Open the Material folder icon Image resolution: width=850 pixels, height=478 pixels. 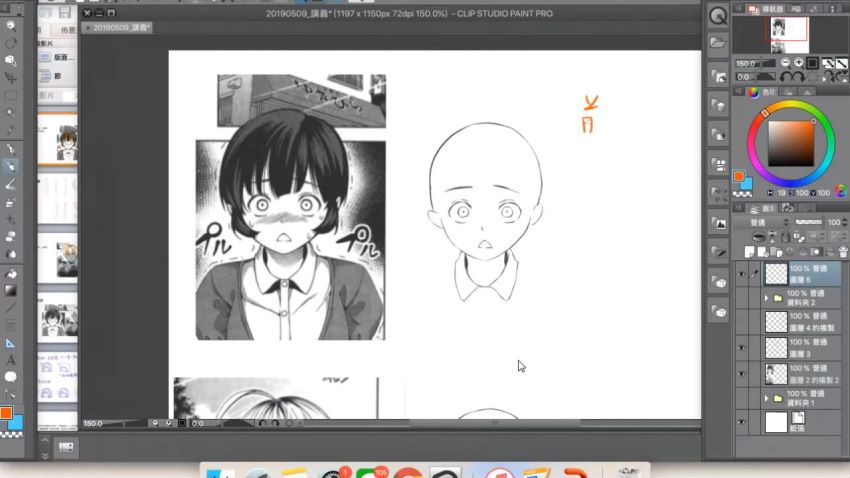(x=718, y=42)
